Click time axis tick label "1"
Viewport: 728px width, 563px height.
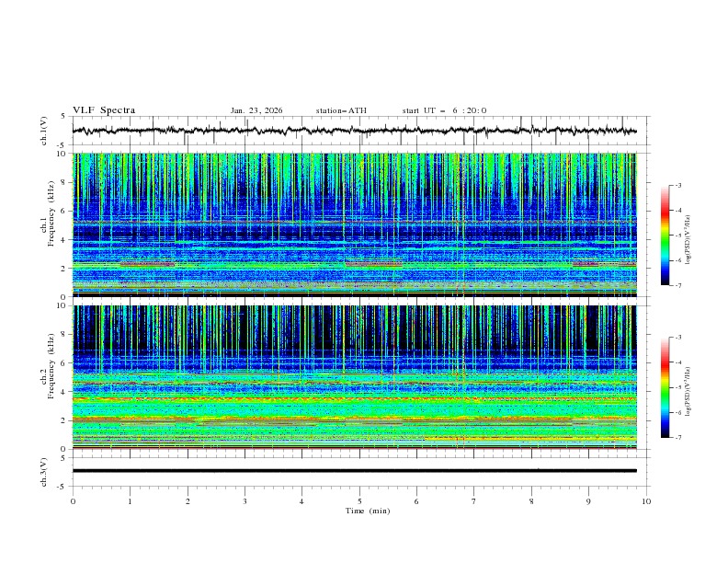pyautogui.click(x=130, y=501)
